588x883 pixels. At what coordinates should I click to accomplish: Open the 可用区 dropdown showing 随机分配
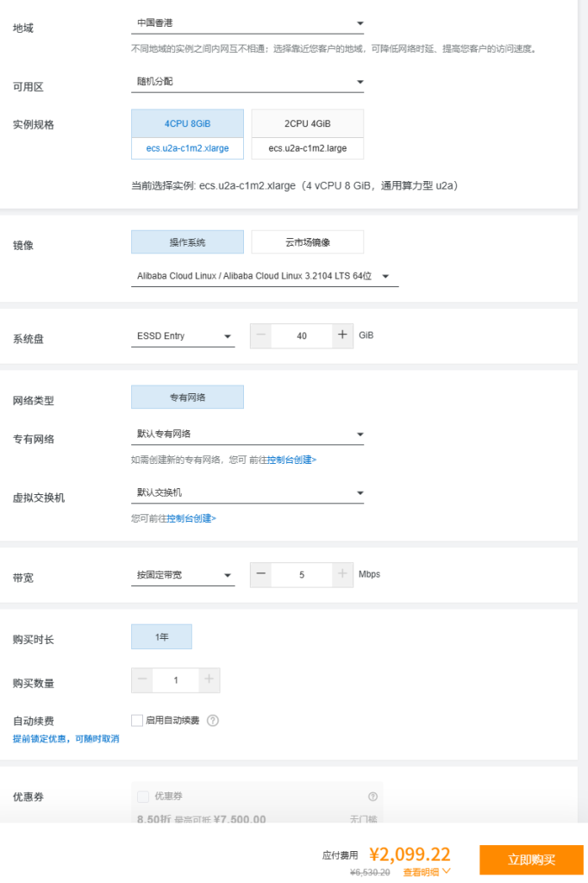click(247, 82)
